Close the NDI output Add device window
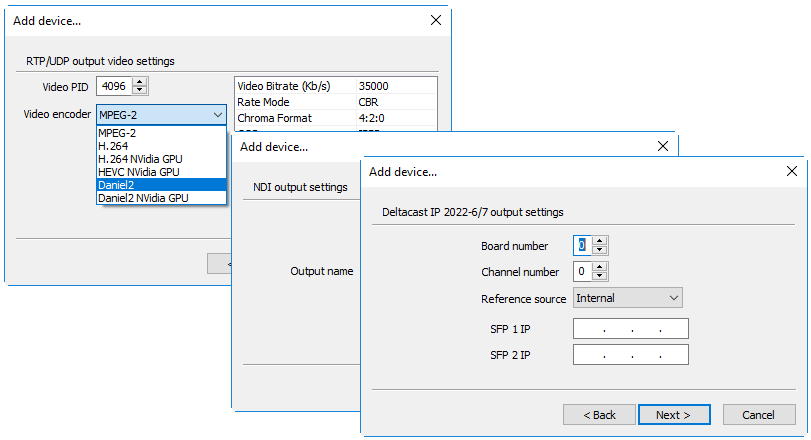Image resolution: width=811 pixels, height=440 pixels. tap(663, 146)
